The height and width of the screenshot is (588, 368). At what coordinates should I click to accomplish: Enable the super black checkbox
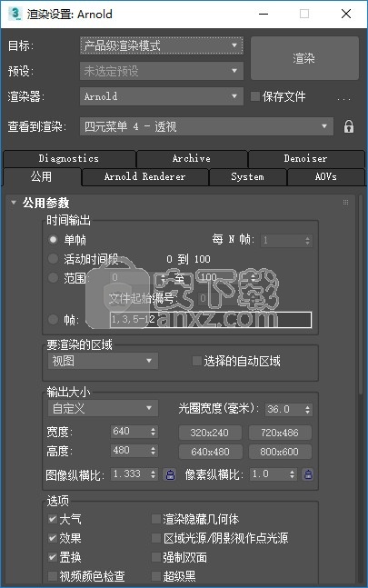pos(156,575)
